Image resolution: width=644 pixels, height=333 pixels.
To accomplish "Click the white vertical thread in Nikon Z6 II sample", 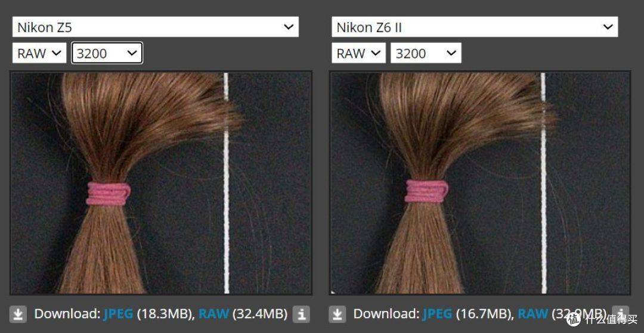I will [543, 179].
